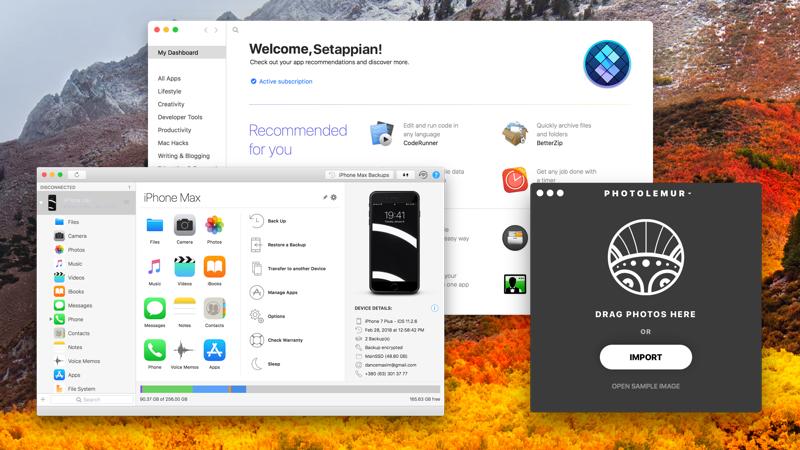Collapse the iPhone Max device in sidebar
Viewport: 800px width, 450px height.
coord(42,203)
